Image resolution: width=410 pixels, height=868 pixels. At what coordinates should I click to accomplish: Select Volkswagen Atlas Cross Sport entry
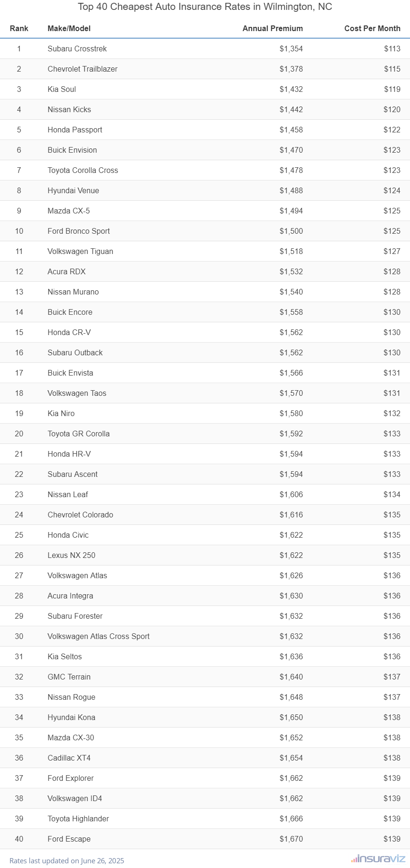pos(98,636)
